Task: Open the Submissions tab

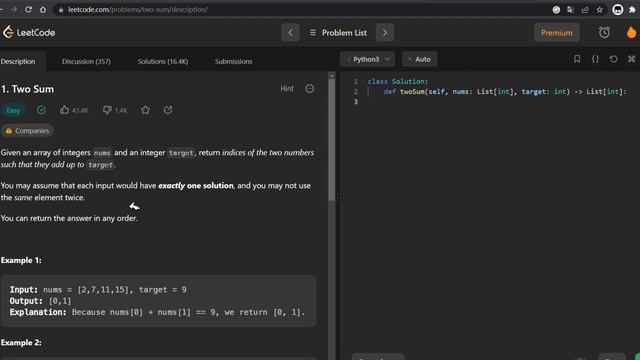Action: [233, 61]
